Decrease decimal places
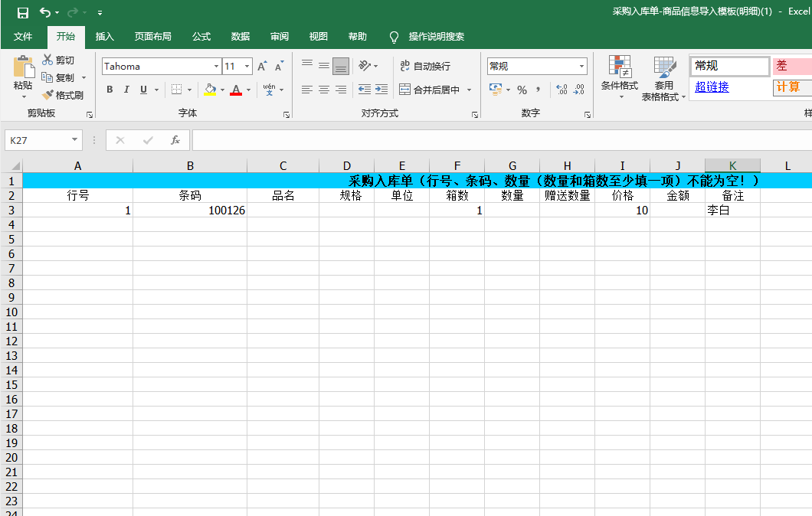 click(x=579, y=90)
